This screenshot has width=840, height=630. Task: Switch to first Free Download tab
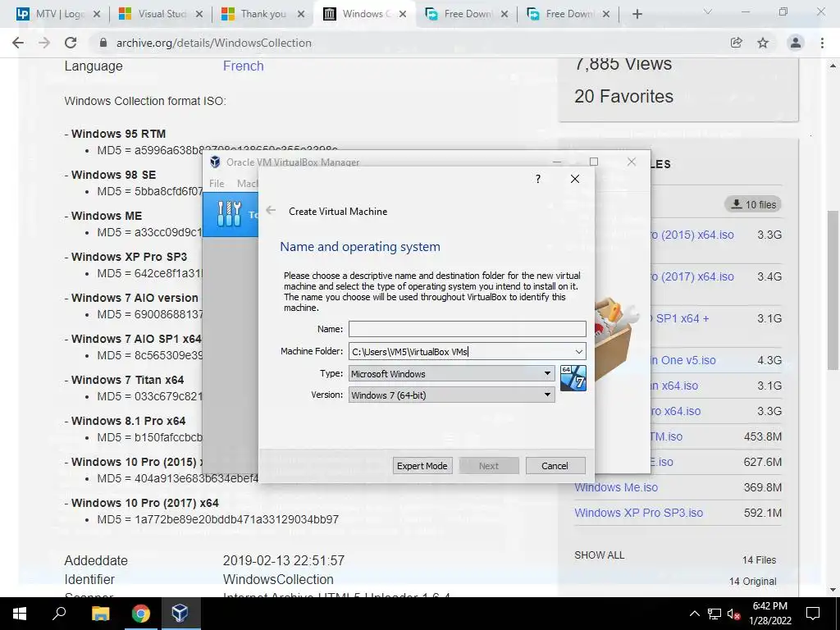click(x=465, y=15)
